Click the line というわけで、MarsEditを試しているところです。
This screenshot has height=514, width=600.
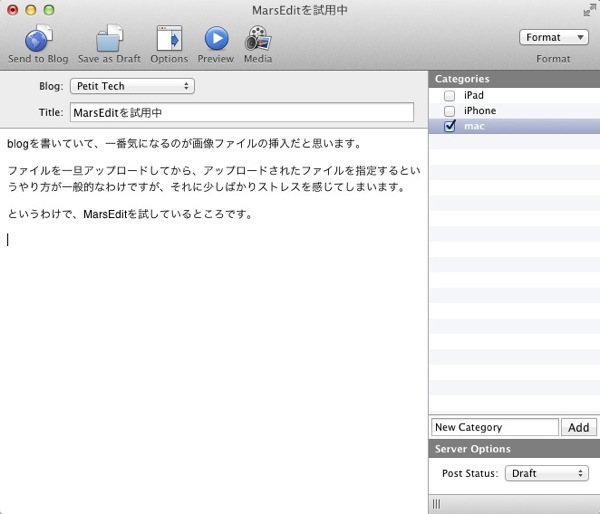130,214
